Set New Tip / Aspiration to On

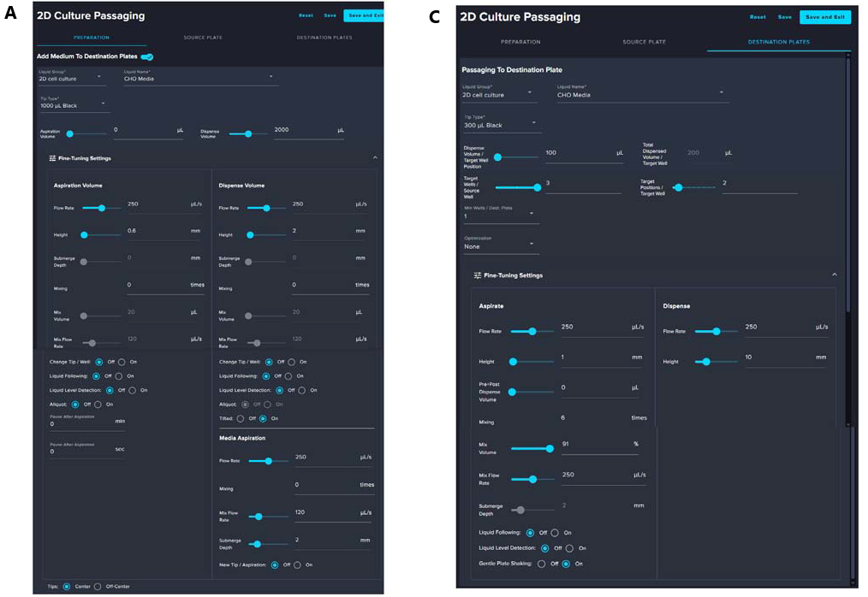[x=298, y=564]
